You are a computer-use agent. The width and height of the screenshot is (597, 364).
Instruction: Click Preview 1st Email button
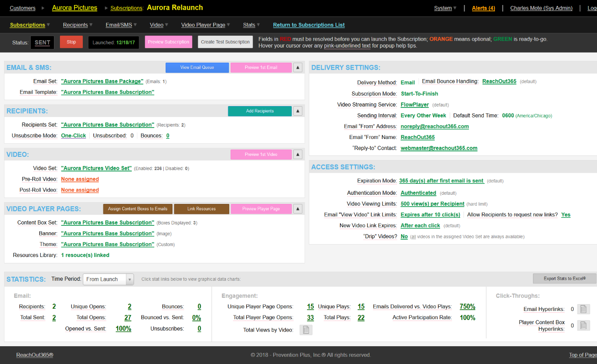[x=261, y=68]
